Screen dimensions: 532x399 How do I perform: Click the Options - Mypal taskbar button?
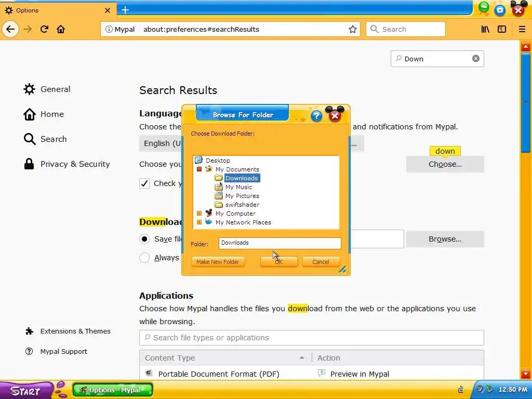pyautogui.click(x=113, y=390)
